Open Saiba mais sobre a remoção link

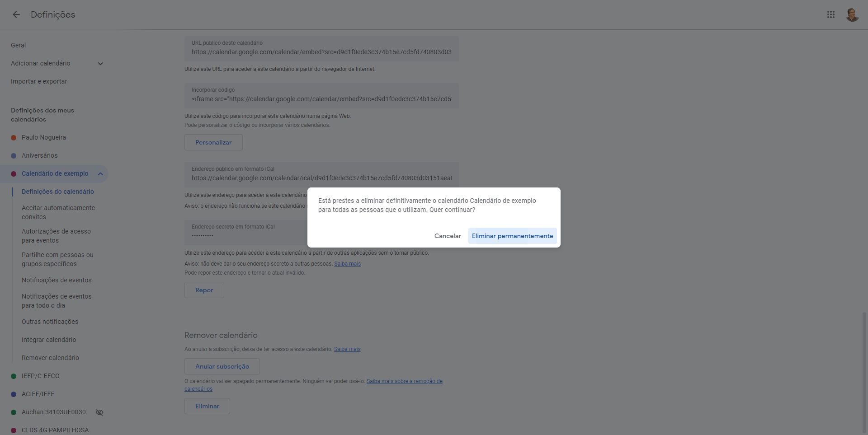pos(404,381)
